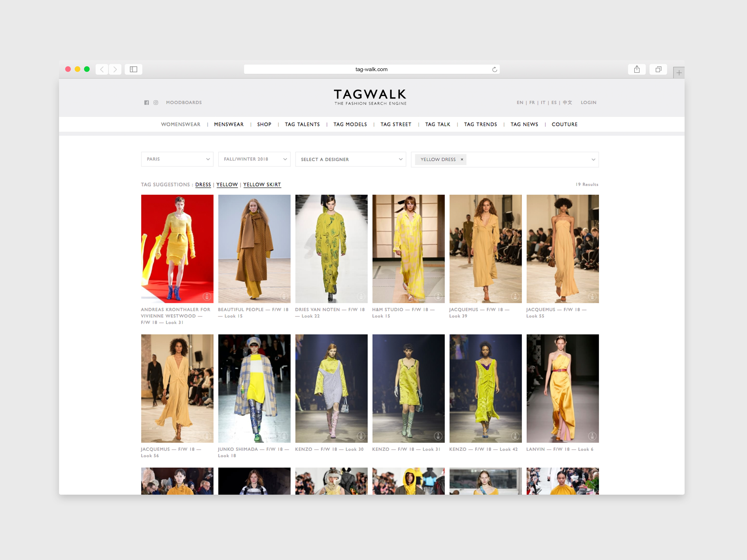
Task: Switch language to FR
Action: pyautogui.click(x=532, y=102)
